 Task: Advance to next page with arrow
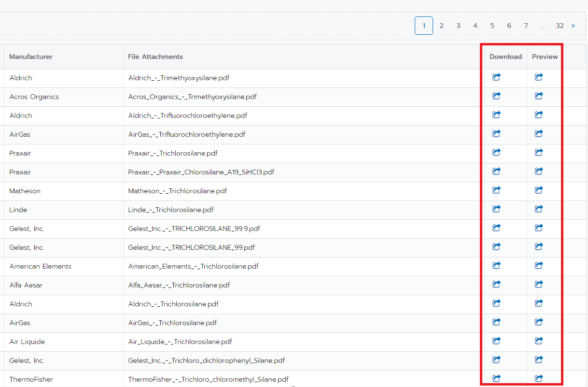point(573,26)
